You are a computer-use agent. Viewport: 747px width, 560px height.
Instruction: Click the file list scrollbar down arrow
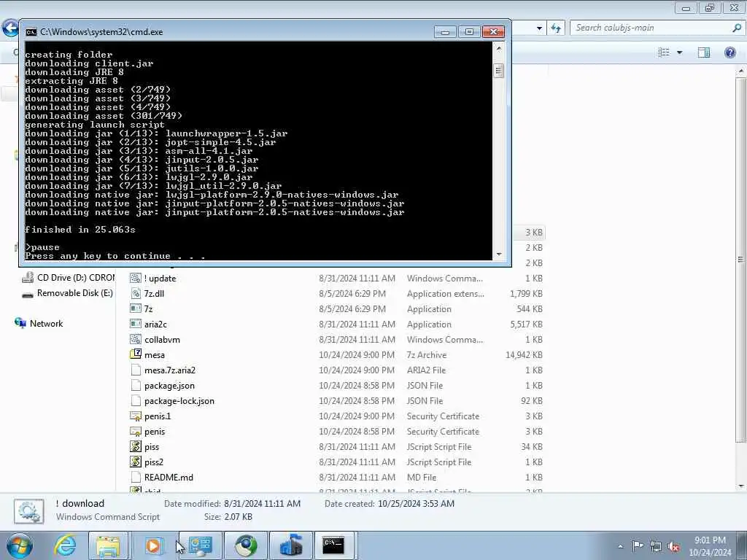coord(740,486)
